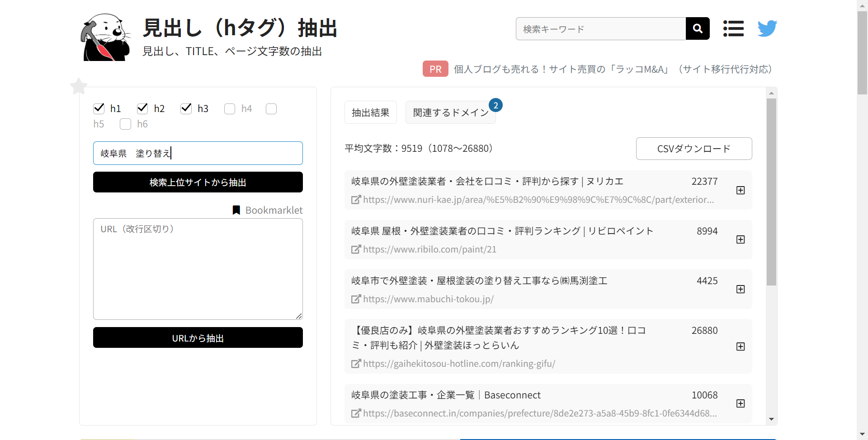Uncheck the h2 checkbox
The height and width of the screenshot is (440, 868).
[142, 108]
